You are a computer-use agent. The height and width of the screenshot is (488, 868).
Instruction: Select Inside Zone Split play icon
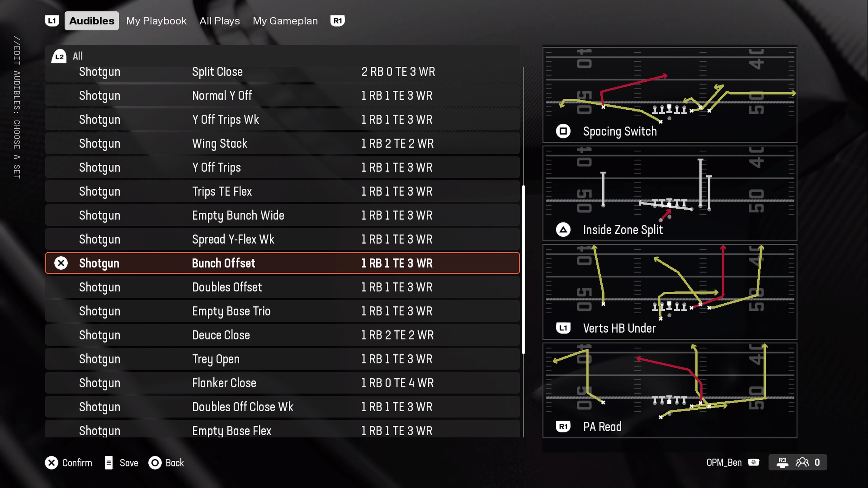coord(563,229)
